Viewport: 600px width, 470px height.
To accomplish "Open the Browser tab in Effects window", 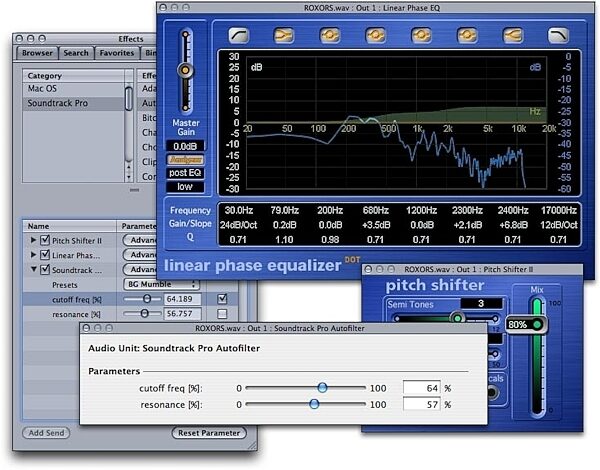I will click(x=37, y=53).
